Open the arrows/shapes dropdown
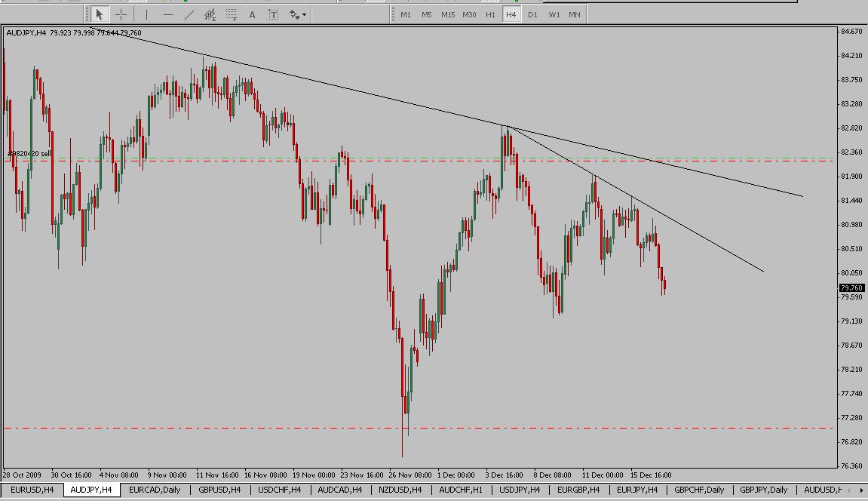The height and width of the screenshot is (501, 868). pyautogui.click(x=296, y=14)
